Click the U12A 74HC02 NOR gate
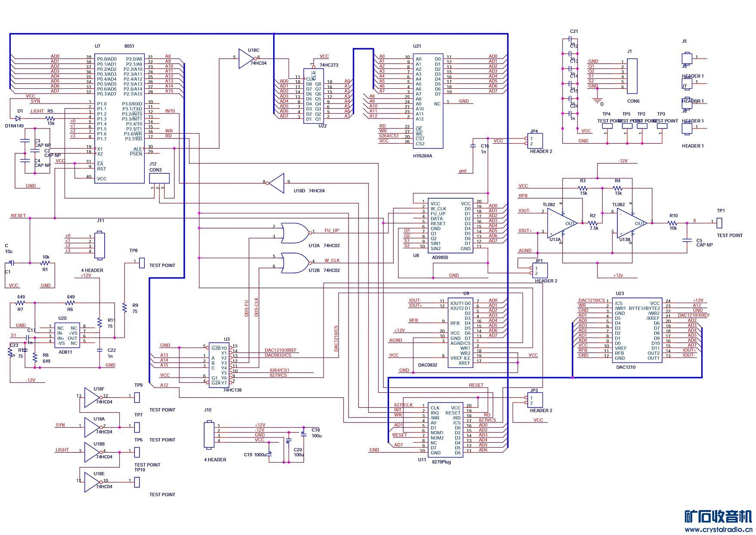This screenshot has width=756, height=535. 296,233
